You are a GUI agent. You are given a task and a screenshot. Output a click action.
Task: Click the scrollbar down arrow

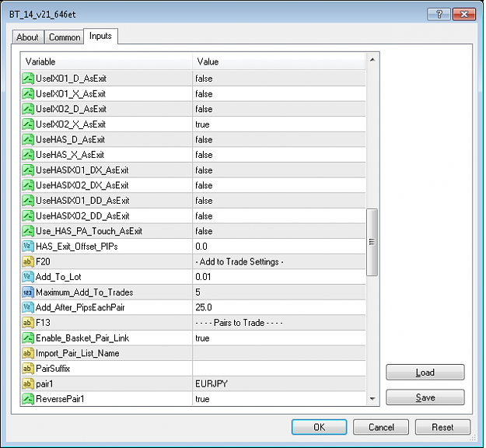point(372,399)
